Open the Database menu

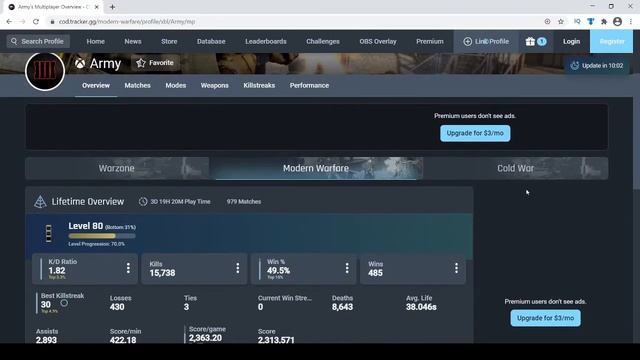(x=211, y=41)
